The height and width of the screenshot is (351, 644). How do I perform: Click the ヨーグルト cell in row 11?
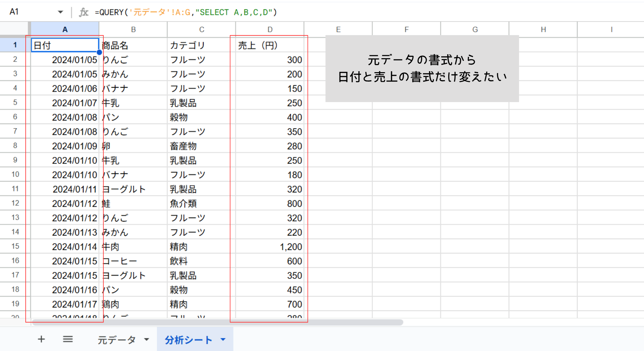coord(133,189)
